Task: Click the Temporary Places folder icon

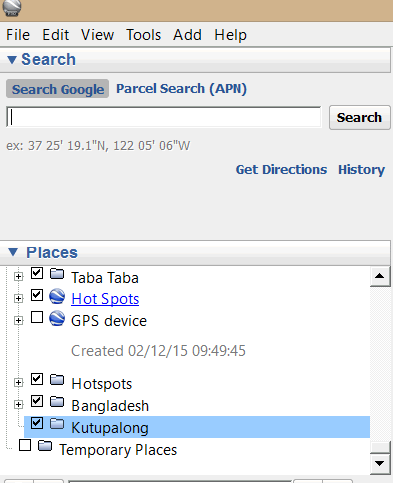Action: (x=45, y=446)
